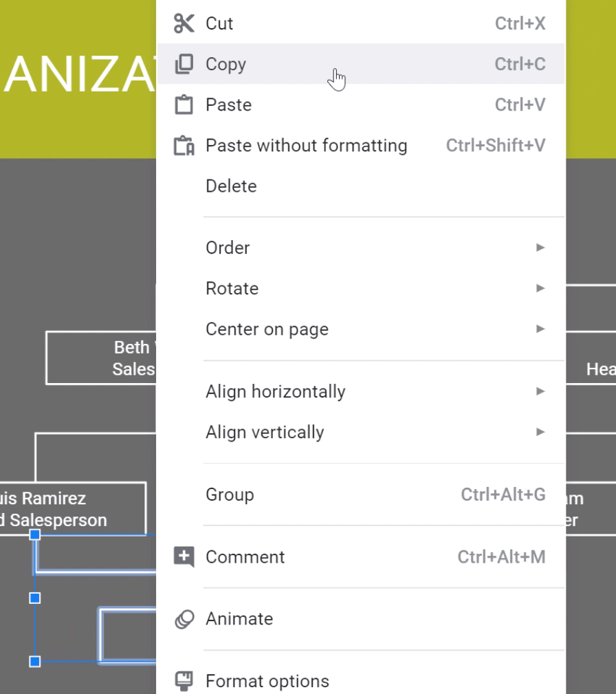The width and height of the screenshot is (616, 694).
Task: Click the Luis Ramirez salesperson box
Action: coord(69,509)
